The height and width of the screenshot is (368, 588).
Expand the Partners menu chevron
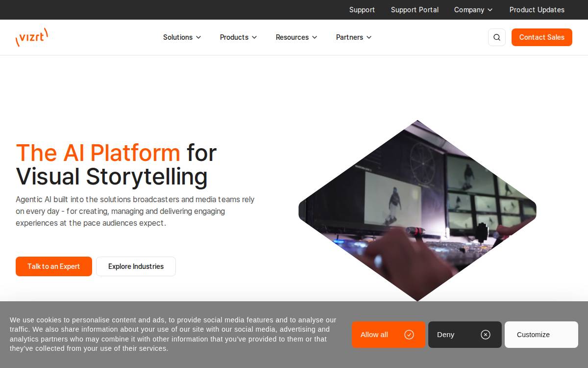click(x=369, y=37)
